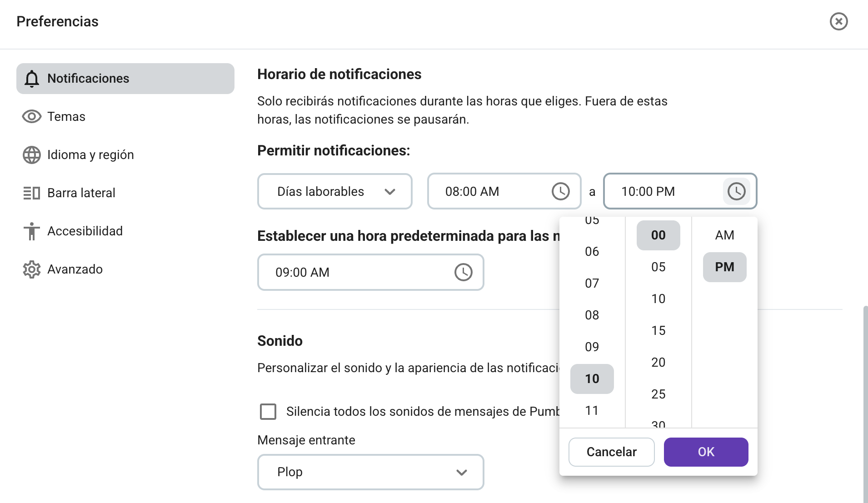The height and width of the screenshot is (503, 868).
Task: Select 15 minutes in the picker
Action: click(658, 330)
